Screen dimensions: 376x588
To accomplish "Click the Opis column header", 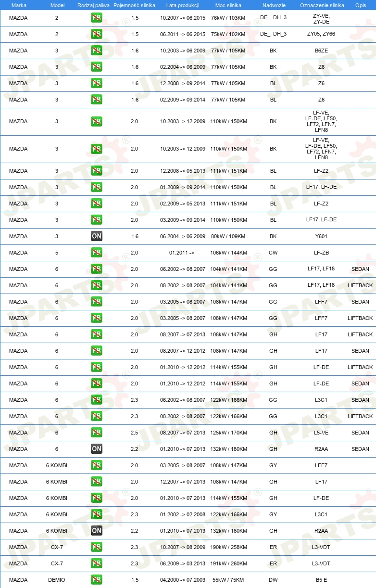I will click(x=361, y=5).
